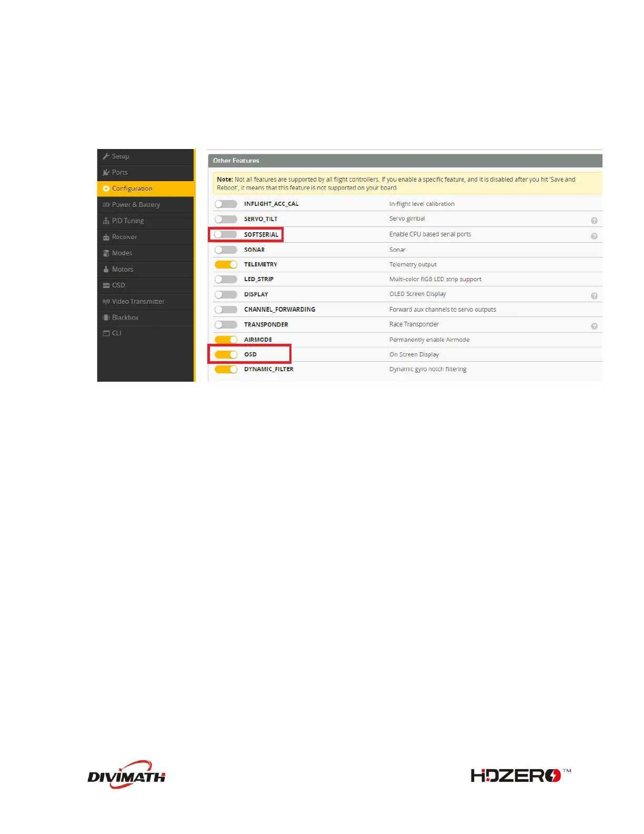Turn on the DISPLAY switch
The image size is (644, 834).
(x=226, y=294)
